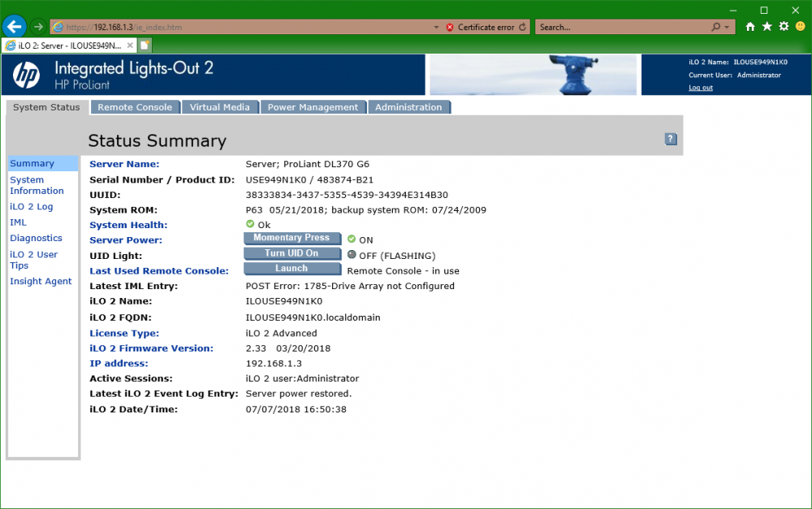The height and width of the screenshot is (509, 812).
Task: Click the refresh icon in address bar
Action: pos(522,27)
